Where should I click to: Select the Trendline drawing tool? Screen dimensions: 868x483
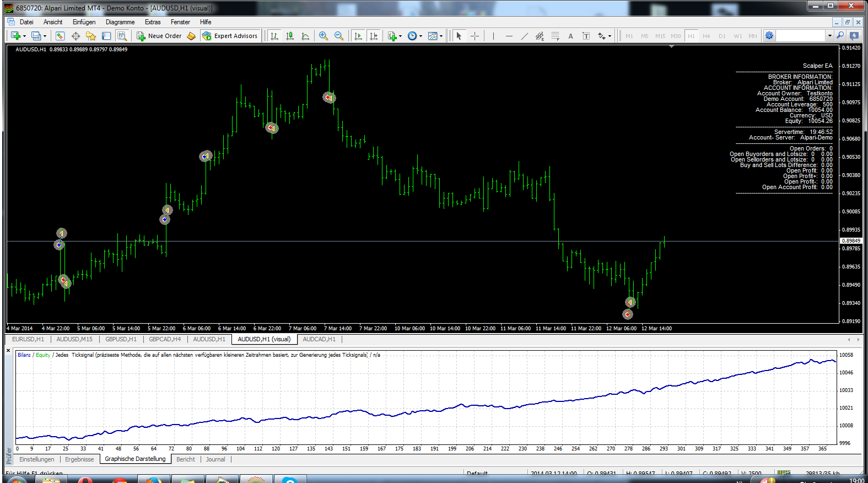(x=524, y=36)
